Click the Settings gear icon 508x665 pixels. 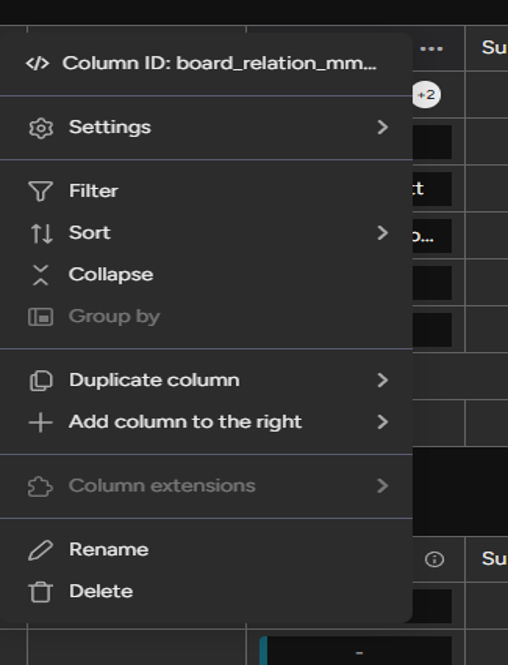41,128
